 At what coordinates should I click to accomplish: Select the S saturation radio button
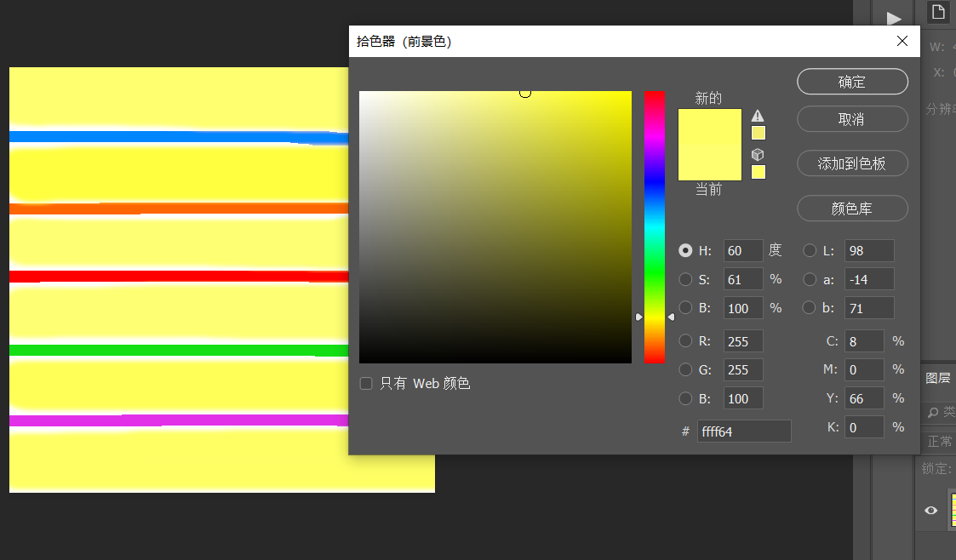685,279
